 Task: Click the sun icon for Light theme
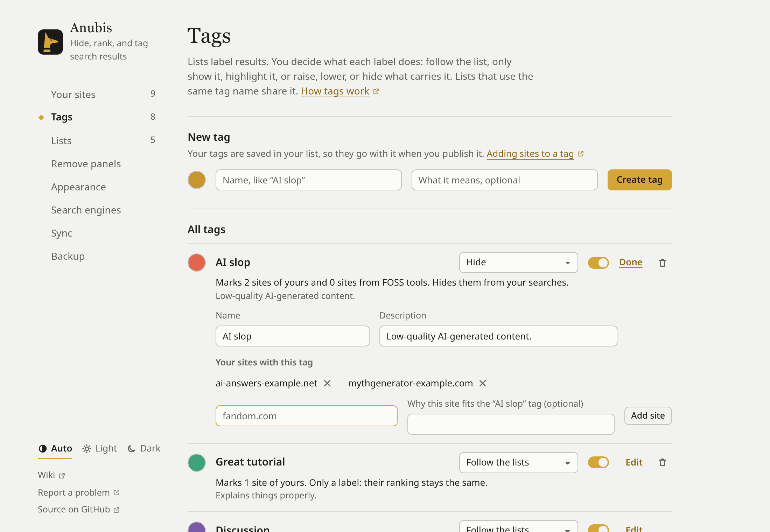tap(87, 448)
